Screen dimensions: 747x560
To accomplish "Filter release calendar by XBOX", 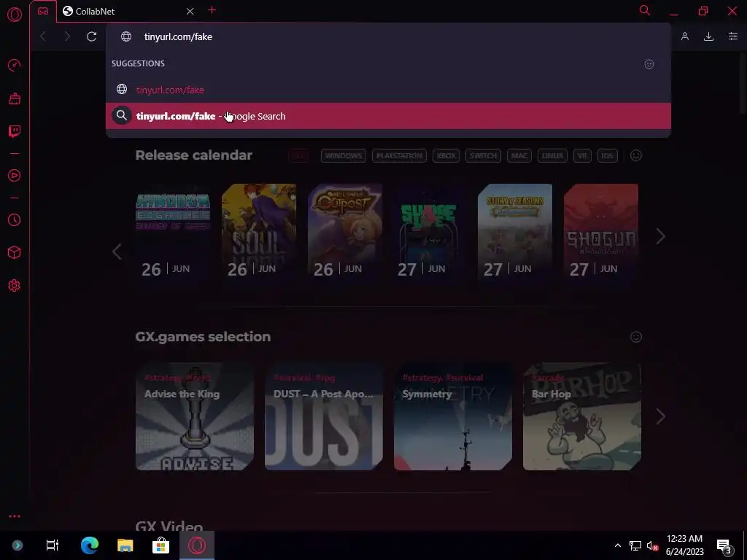I will pos(446,156).
